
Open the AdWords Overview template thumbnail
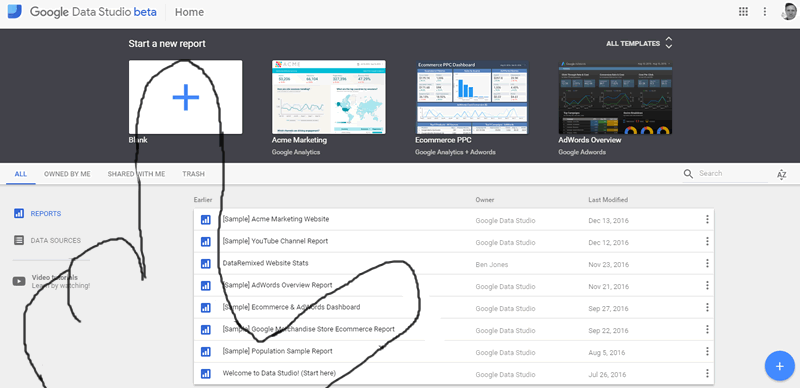point(615,97)
